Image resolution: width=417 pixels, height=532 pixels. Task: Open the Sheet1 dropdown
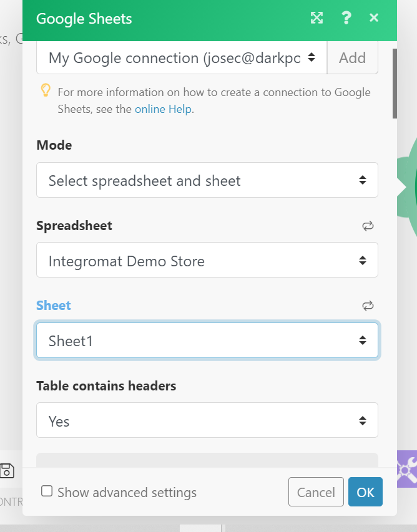[x=207, y=341]
